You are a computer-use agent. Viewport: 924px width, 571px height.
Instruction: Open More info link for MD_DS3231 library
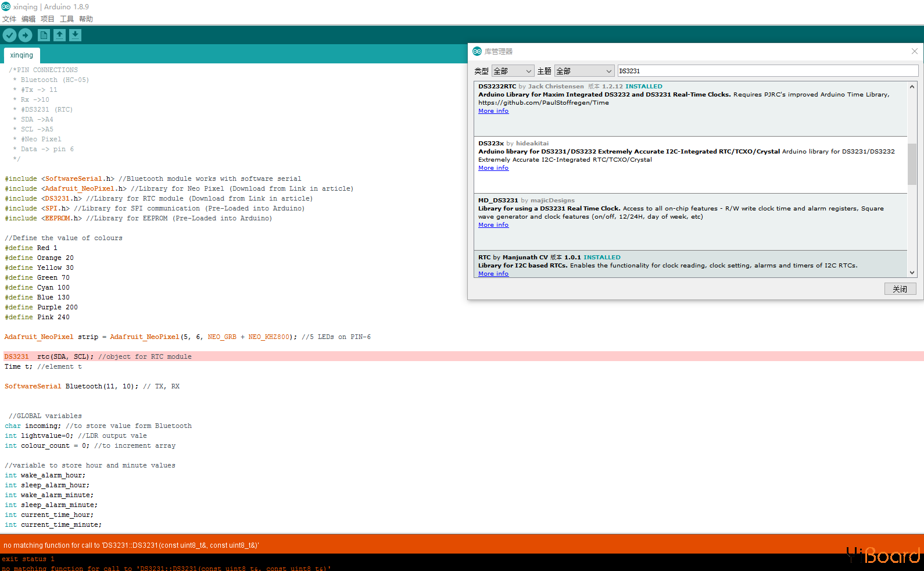click(493, 225)
